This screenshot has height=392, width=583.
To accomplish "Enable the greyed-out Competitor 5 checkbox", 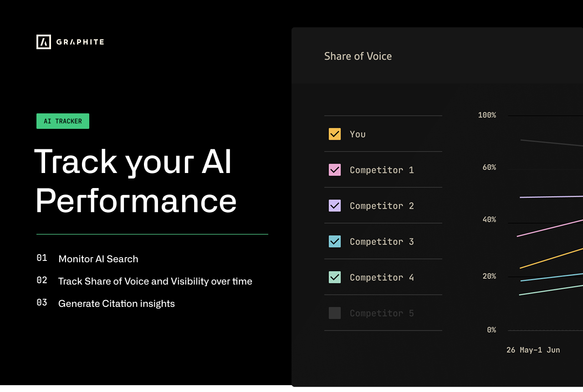I will pyautogui.click(x=335, y=313).
